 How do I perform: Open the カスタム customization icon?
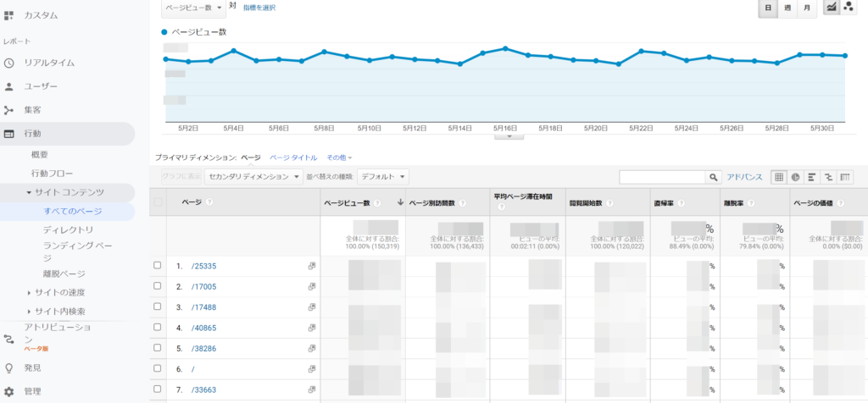click(8, 15)
